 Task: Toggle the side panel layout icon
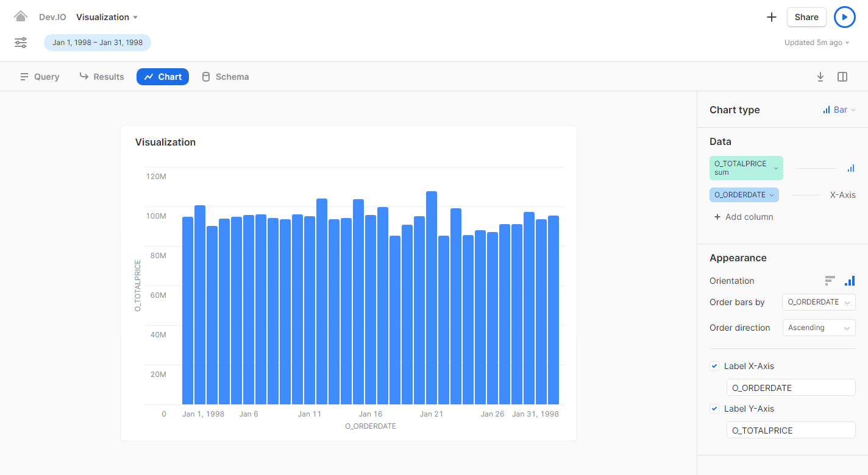[x=842, y=77]
